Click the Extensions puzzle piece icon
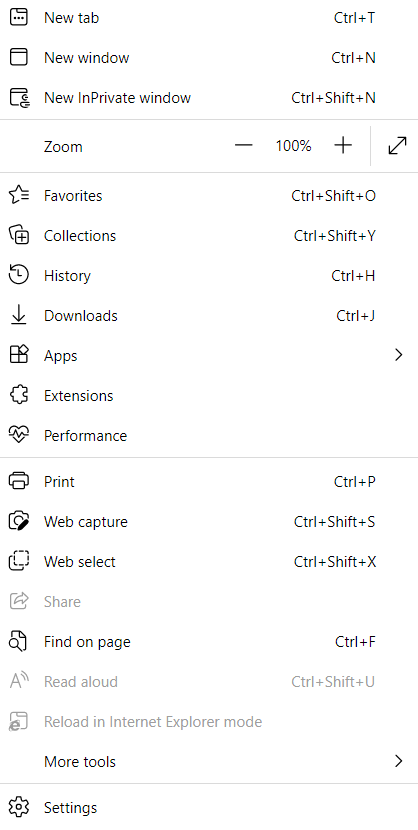Image resolution: width=418 pixels, height=830 pixels. pyautogui.click(x=19, y=395)
